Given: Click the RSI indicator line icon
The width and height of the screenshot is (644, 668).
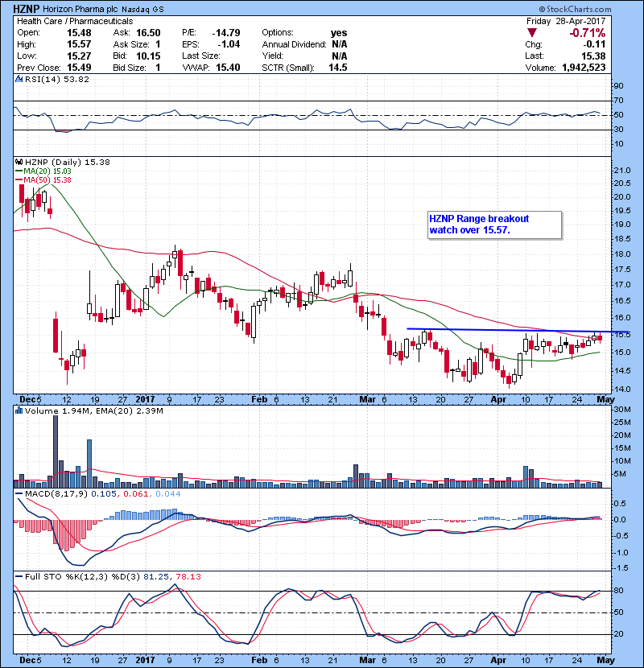Looking at the screenshot, I should coord(19,79).
